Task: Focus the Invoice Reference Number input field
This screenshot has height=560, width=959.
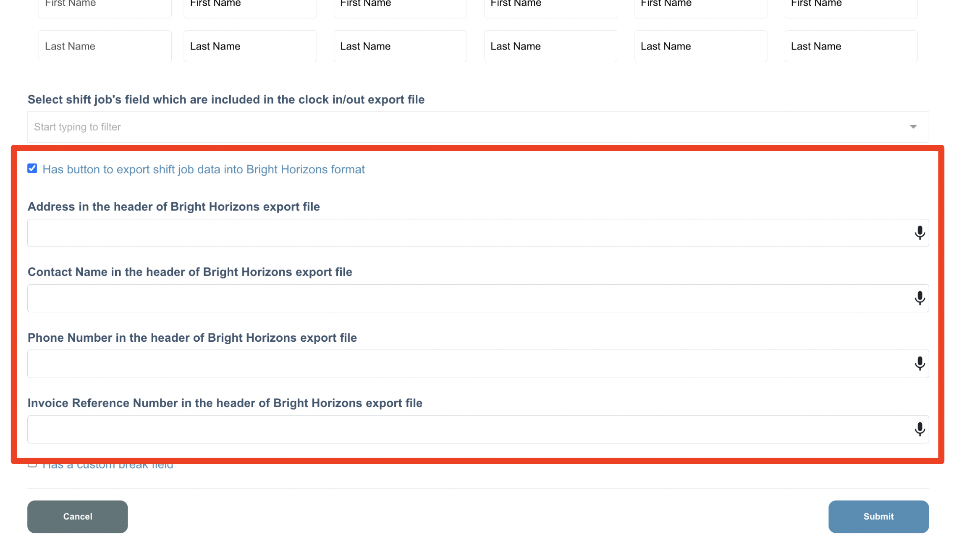Action: point(478,429)
